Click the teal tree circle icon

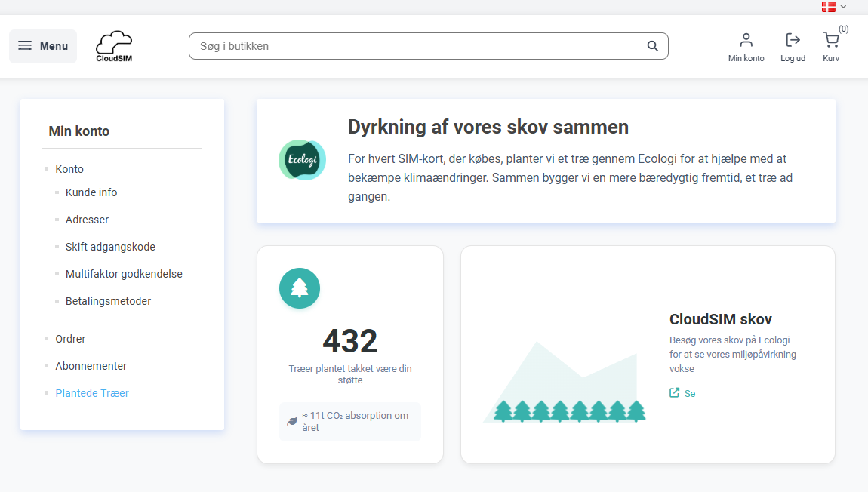coord(300,288)
